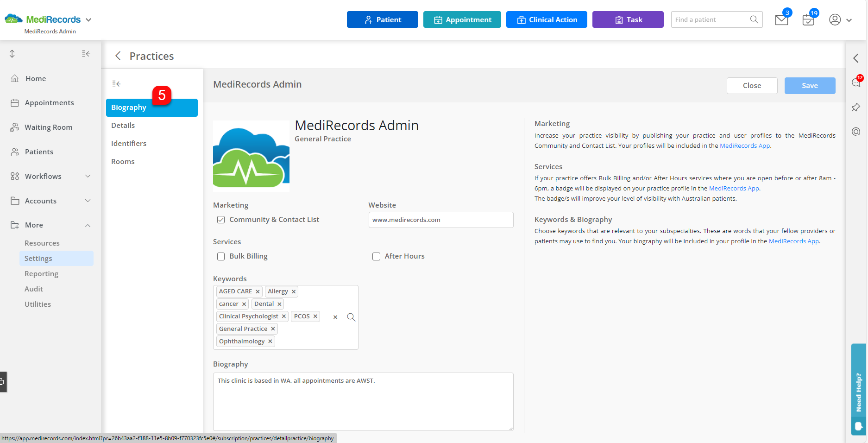Image resolution: width=868 pixels, height=443 pixels.
Task: Remove the Ophthalmology keyword
Action: tap(270, 342)
